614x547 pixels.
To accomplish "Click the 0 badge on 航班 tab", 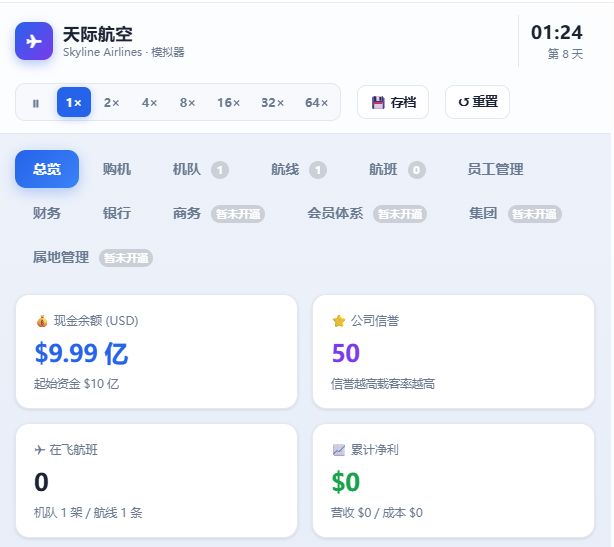I will [417, 170].
